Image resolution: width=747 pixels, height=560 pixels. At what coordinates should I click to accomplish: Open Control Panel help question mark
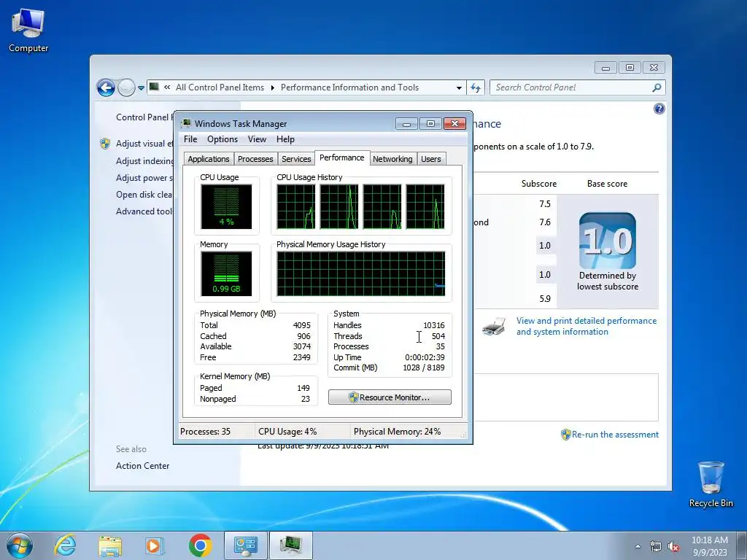coord(659,109)
